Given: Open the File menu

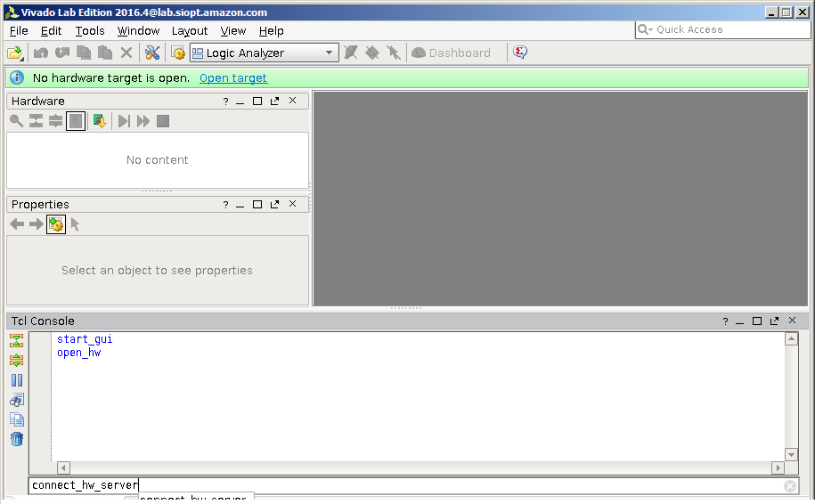Looking at the screenshot, I should 19,30.
